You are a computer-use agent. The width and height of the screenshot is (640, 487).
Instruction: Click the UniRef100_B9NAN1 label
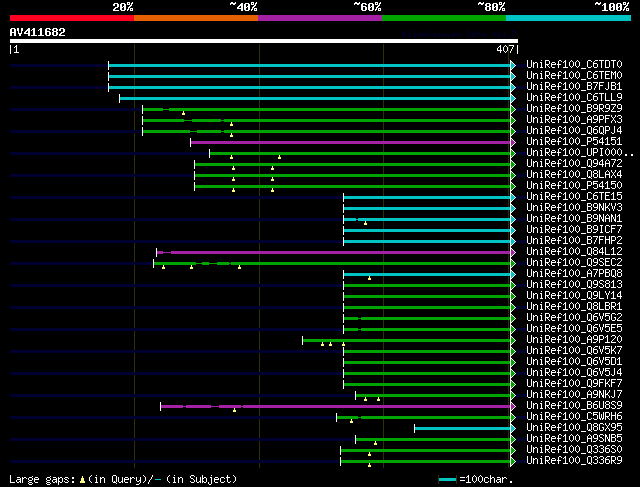click(x=574, y=219)
